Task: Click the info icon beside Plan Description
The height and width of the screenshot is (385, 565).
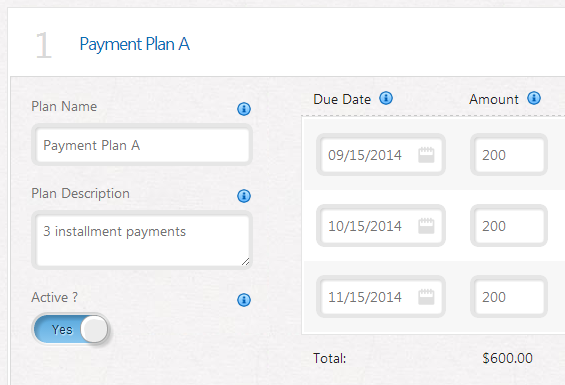Action: [244, 196]
